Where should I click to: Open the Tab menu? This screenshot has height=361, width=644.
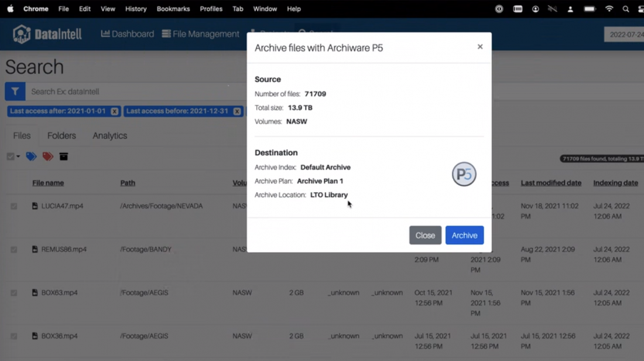[x=238, y=9]
